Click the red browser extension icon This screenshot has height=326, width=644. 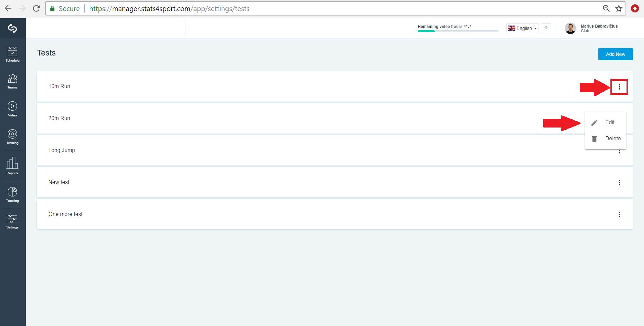pos(635,8)
